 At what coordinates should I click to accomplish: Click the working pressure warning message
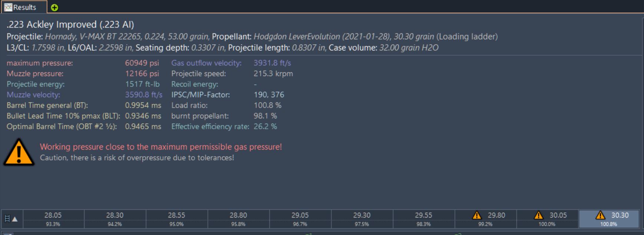161,147
